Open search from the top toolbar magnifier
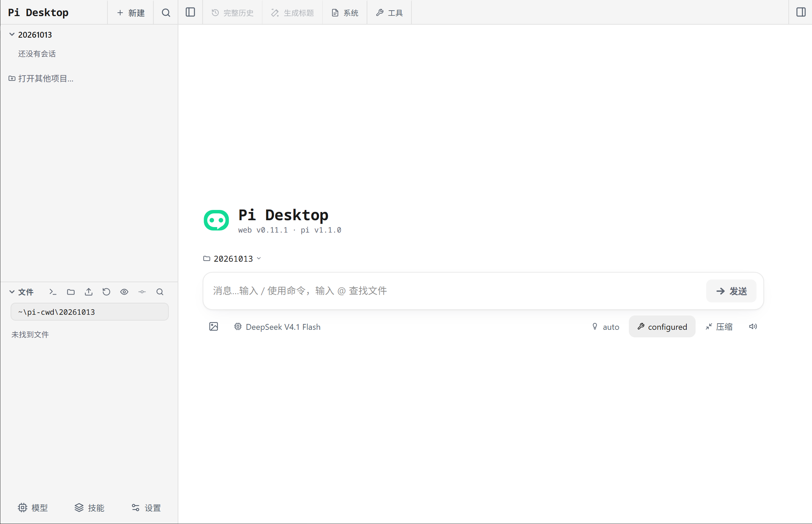The width and height of the screenshot is (812, 524). 166,13
